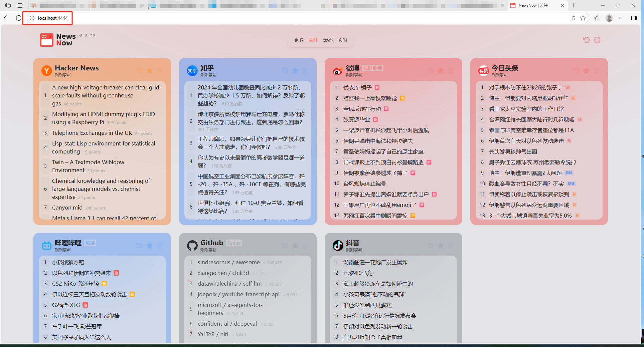Viewport: 644px width, 347px height.
Task: Open the sindresorhus / awesome repository link
Action: click(x=228, y=262)
